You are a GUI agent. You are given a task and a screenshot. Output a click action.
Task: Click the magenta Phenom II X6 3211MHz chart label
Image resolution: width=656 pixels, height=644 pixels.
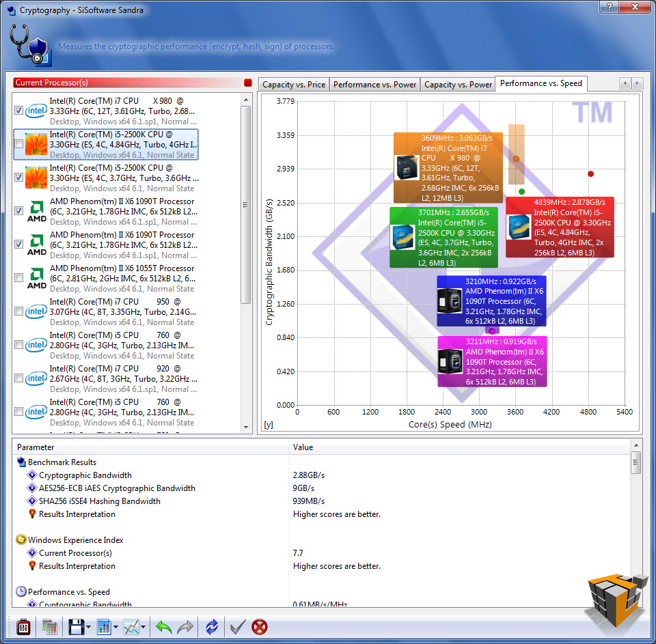coord(493,362)
